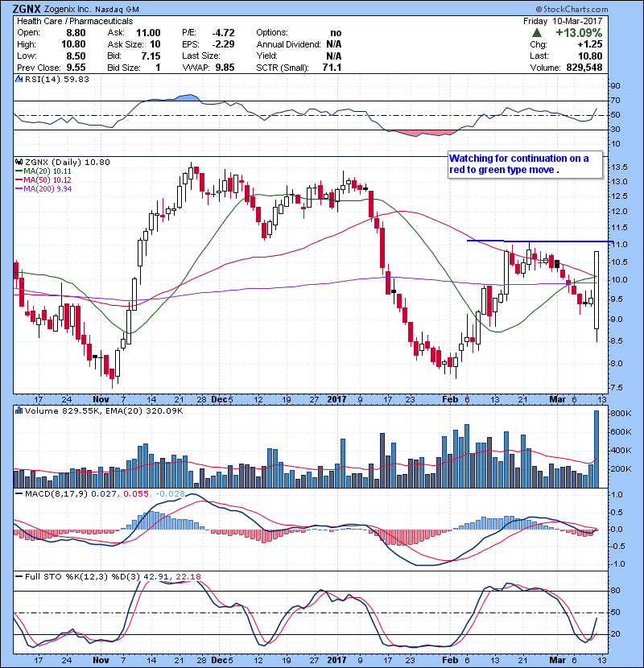The image size is (644, 668).
Task: Click the 800K volume axis label
Action: click(621, 413)
